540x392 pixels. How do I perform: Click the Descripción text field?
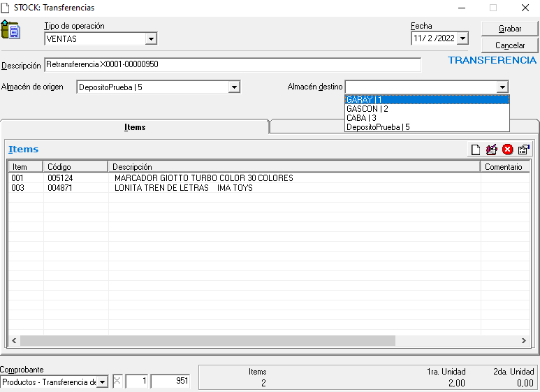(x=232, y=65)
